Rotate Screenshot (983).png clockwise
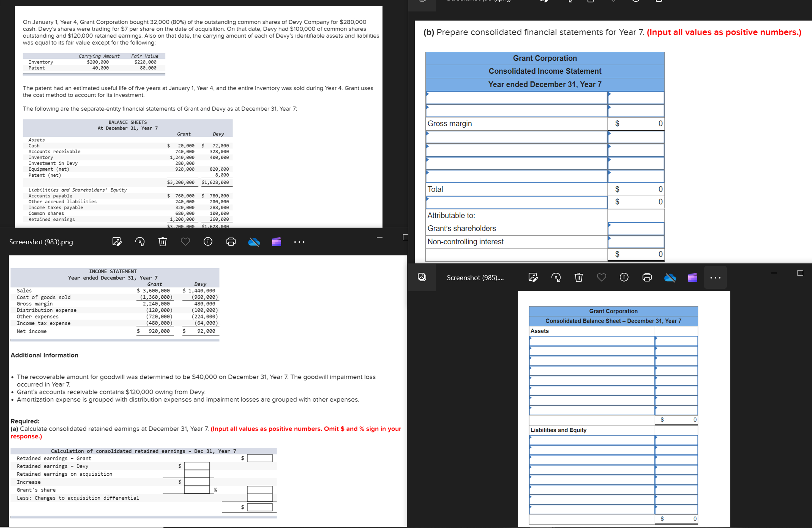The width and height of the screenshot is (812, 528). click(x=140, y=242)
